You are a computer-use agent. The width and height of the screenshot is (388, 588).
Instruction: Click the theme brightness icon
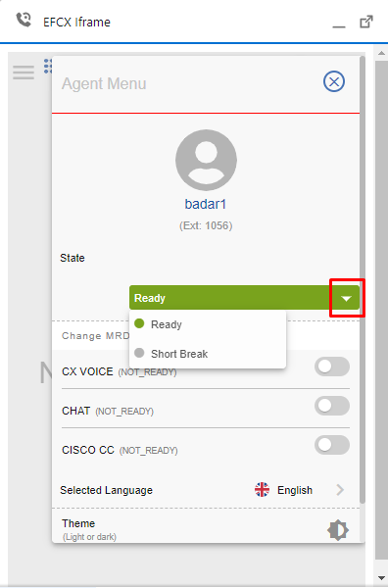pos(338,530)
